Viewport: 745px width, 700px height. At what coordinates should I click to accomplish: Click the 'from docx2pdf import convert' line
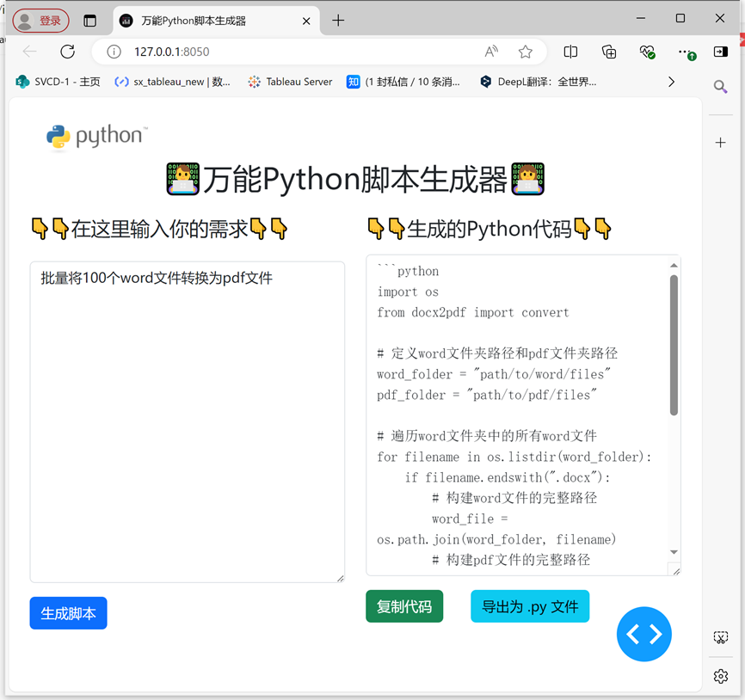tap(473, 312)
